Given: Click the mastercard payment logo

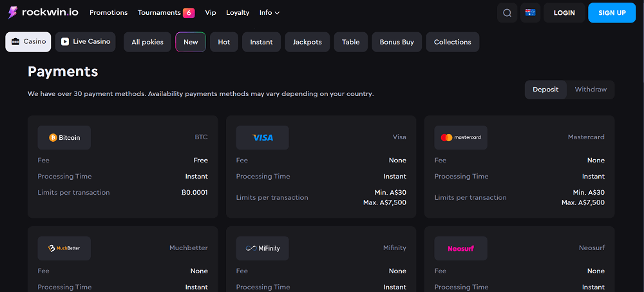Looking at the screenshot, I should (x=461, y=138).
